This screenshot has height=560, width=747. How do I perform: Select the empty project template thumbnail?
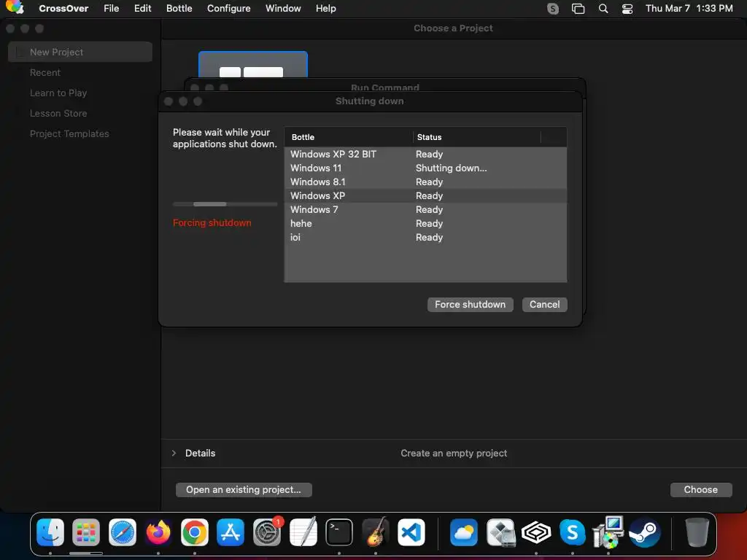click(253, 64)
